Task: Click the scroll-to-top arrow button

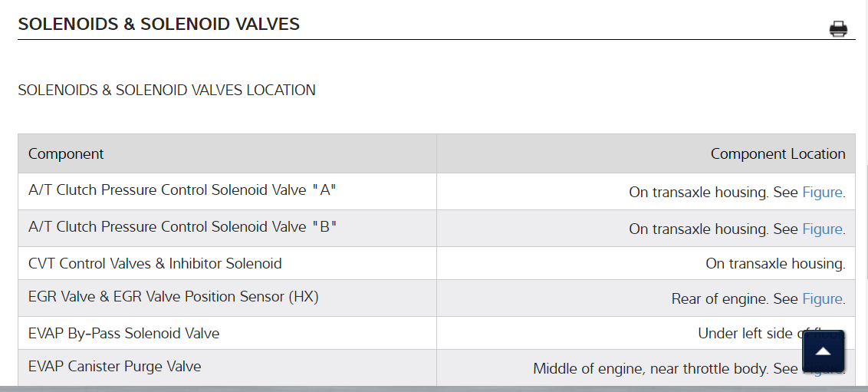Action: [823, 351]
